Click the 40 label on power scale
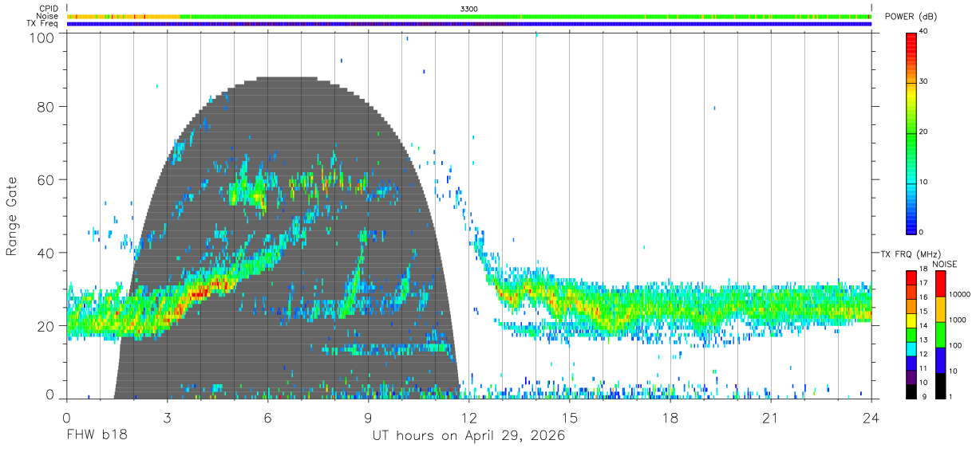Viewport: 980px width, 452px height. 924,32
